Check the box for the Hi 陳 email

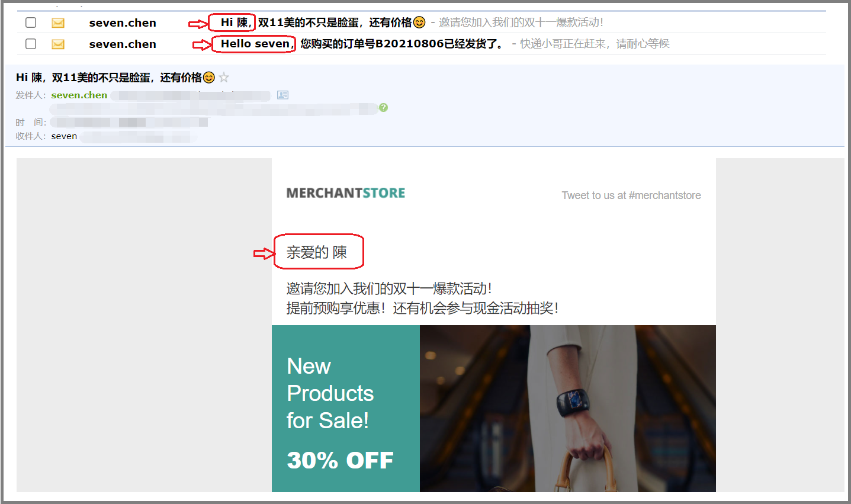tap(31, 23)
